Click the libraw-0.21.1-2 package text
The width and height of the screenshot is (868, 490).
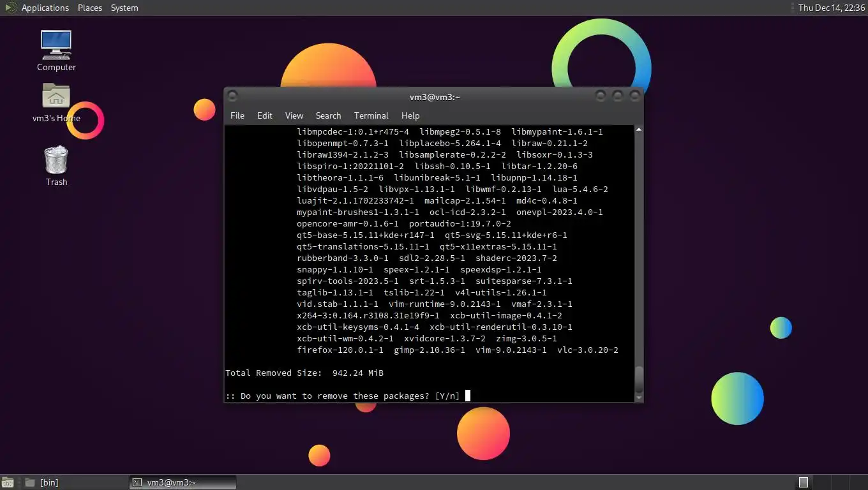[550, 144]
